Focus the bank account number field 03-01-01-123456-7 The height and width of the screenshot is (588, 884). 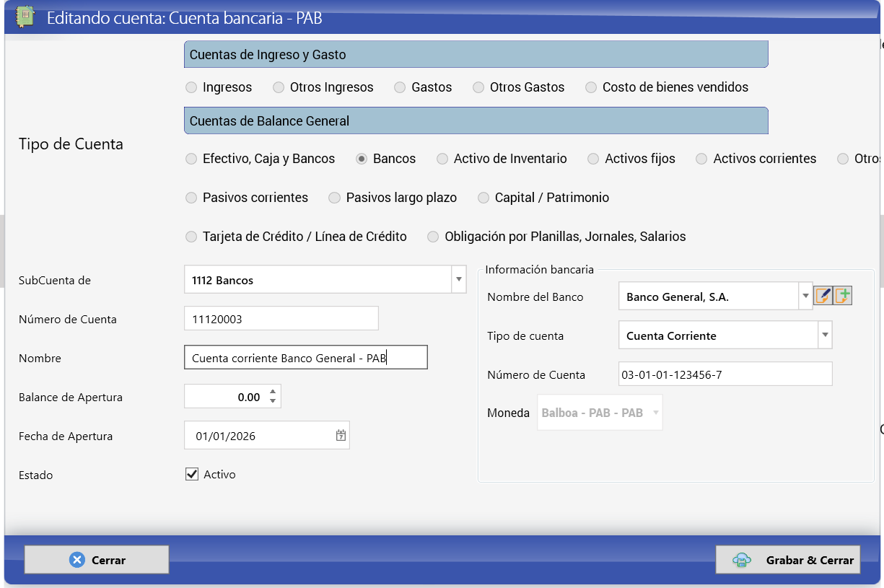(726, 374)
